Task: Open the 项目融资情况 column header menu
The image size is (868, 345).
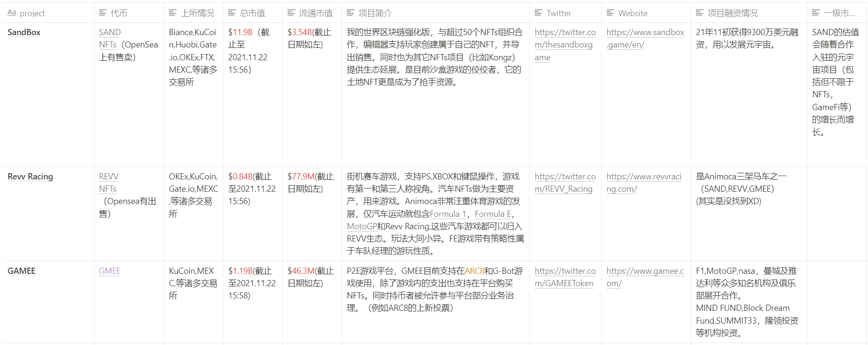Action: 749,13
